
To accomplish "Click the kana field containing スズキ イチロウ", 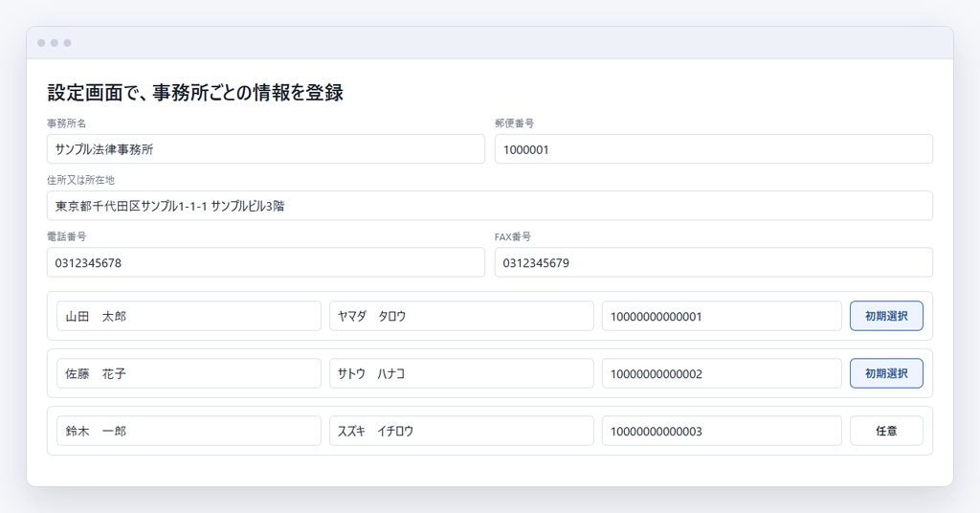I will (x=461, y=431).
